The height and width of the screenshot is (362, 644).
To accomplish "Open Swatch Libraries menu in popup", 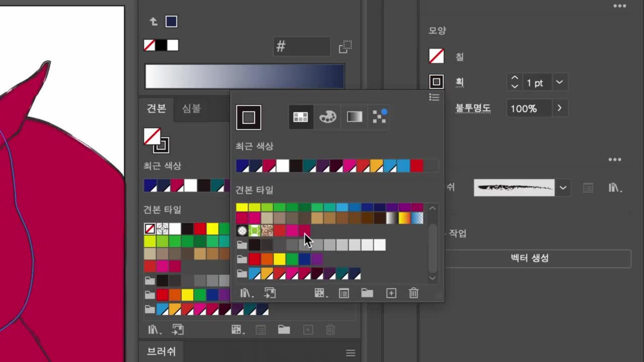I will (246, 293).
